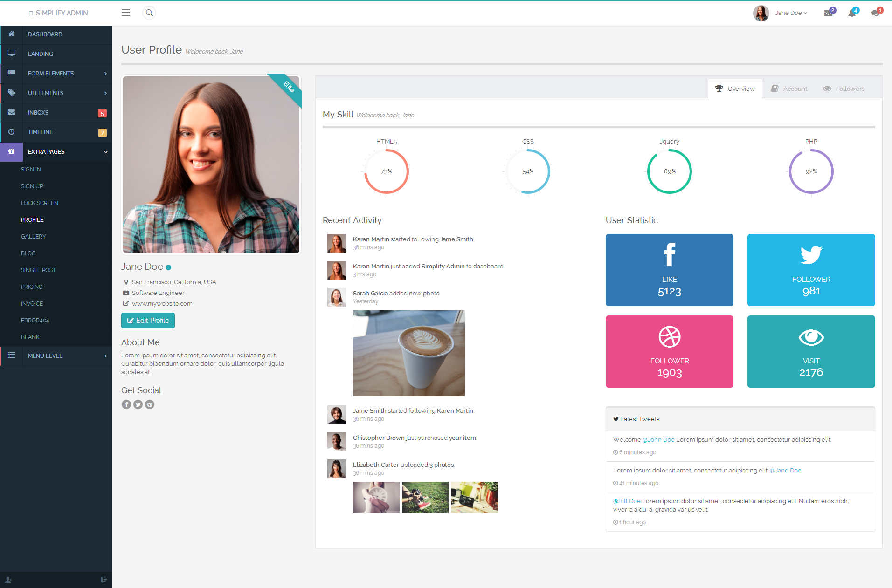Click the Visit 2176 eye tile
Viewport: 892px width, 588px height.
point(811,351)
